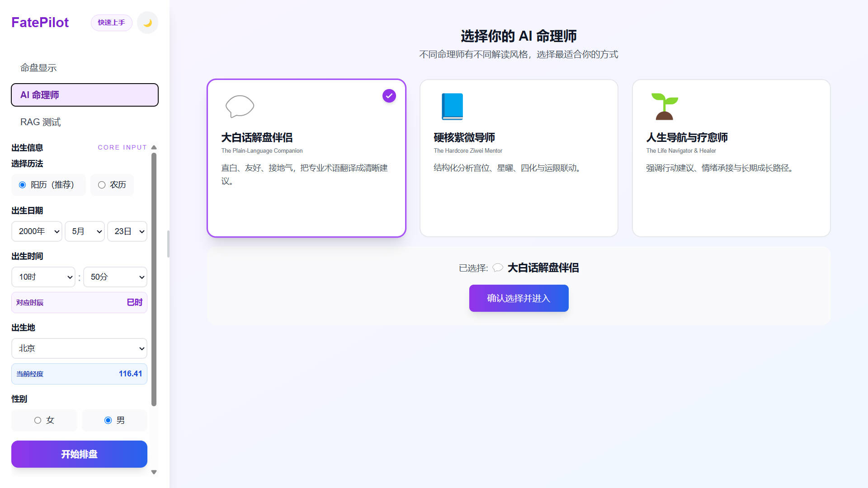Image resolution: width=868 pixels, height=488 pixels.
Task: Select the 农历 lunar calendar radio
Action: [102, 185]
